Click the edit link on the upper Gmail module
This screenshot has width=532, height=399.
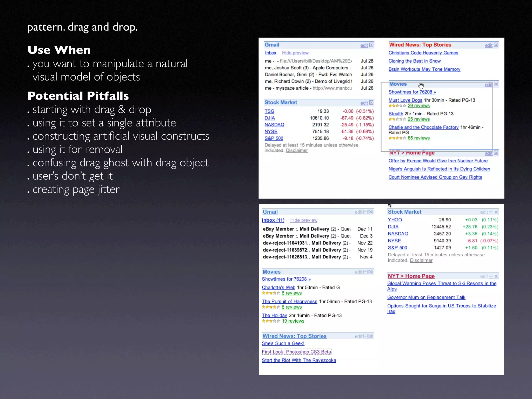click(x=364, y=45)
